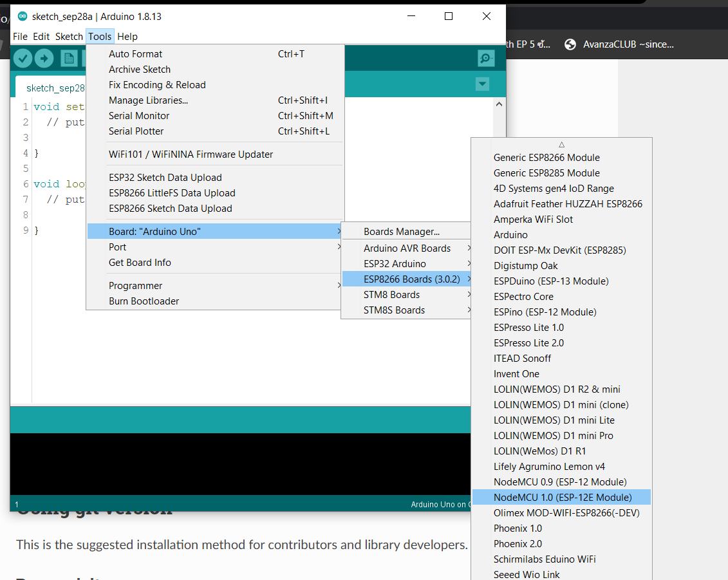Expand ESP8266 Boards (3.0.2) submenu

pyautogui.click(x=407, y=279)
